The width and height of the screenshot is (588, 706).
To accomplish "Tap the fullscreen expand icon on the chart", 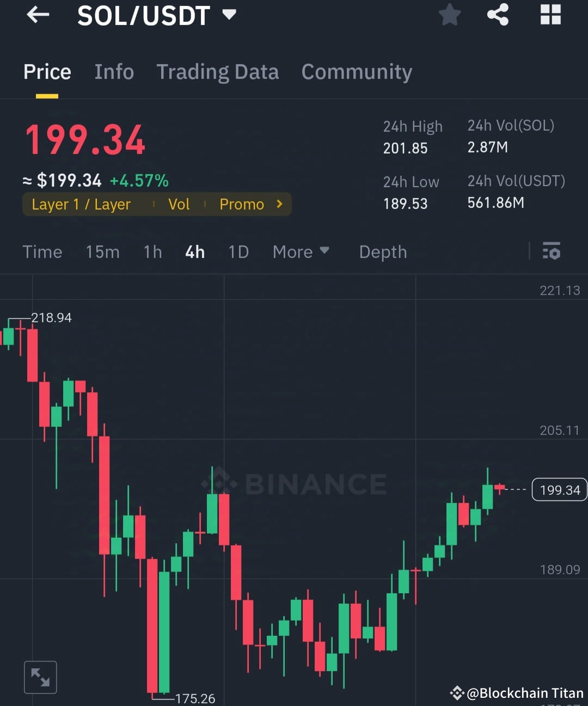I will pyautogui.click(x=40, y=677).
